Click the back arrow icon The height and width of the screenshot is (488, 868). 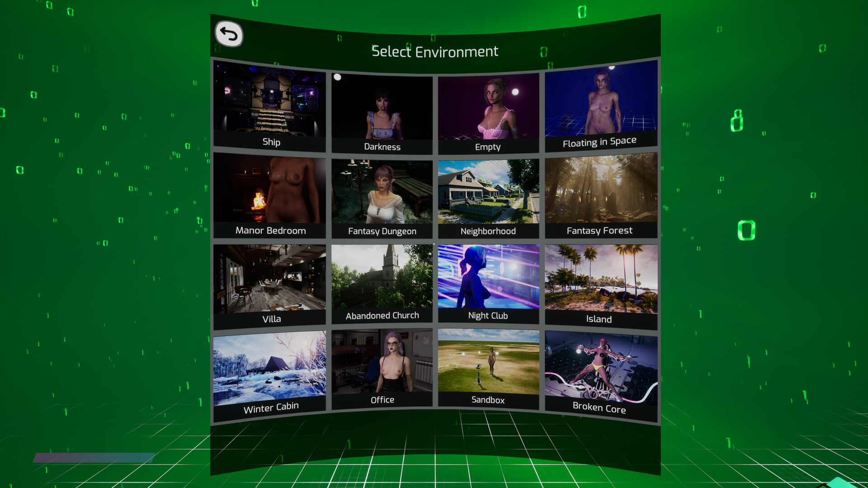coord(229,34)
